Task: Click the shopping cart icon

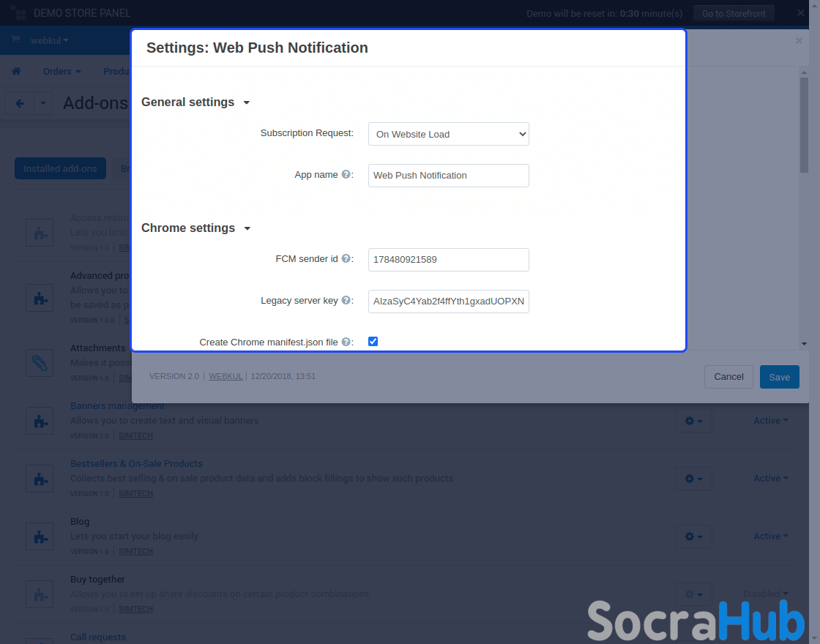Action: pyautogui.click(x=15, y=40)
